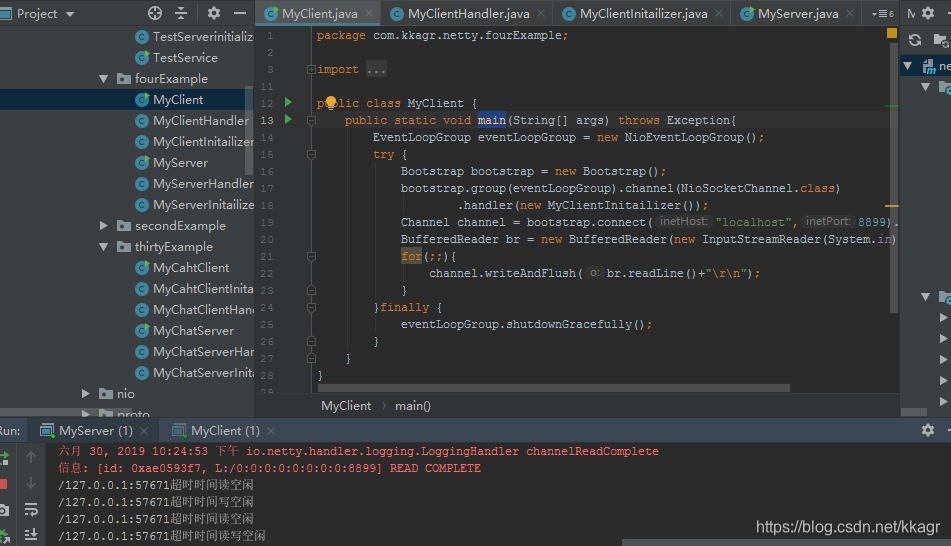
Task: Open Run tool window settings gear
Action: tap(928, 430)
